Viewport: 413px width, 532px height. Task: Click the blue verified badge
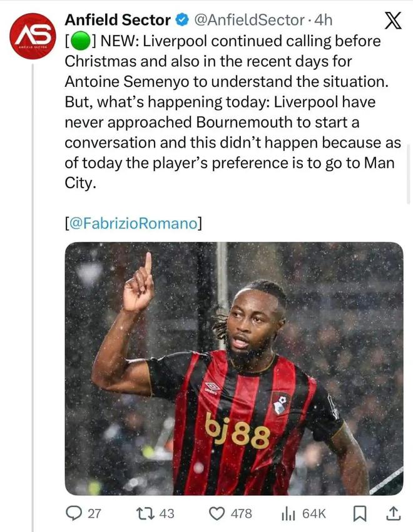click(181, 21)
